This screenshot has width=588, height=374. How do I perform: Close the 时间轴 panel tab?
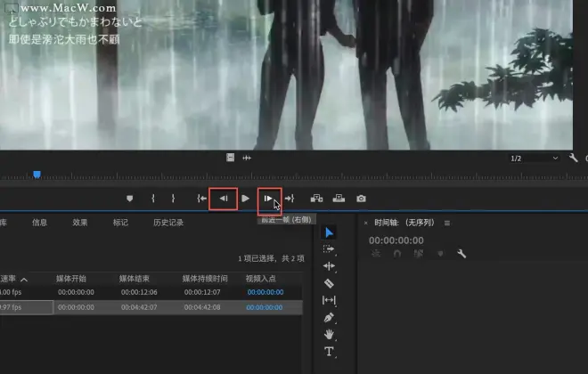365,223
